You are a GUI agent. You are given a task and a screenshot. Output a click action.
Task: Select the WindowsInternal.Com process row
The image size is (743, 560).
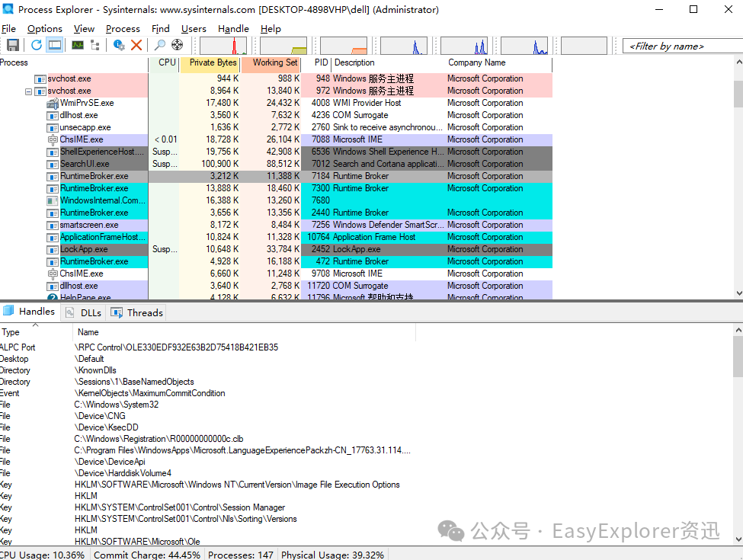click(x=276, y=200)
